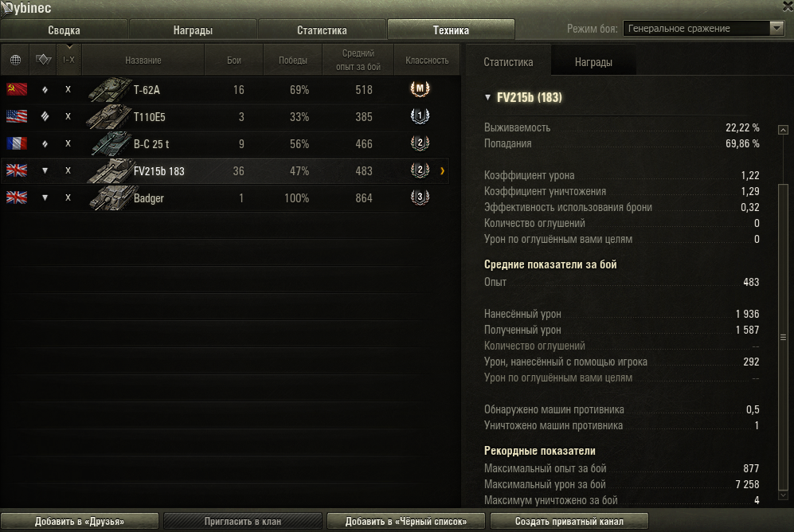Sort vehicles by nation globe icon
794x532 pixels.
point(15,60)
